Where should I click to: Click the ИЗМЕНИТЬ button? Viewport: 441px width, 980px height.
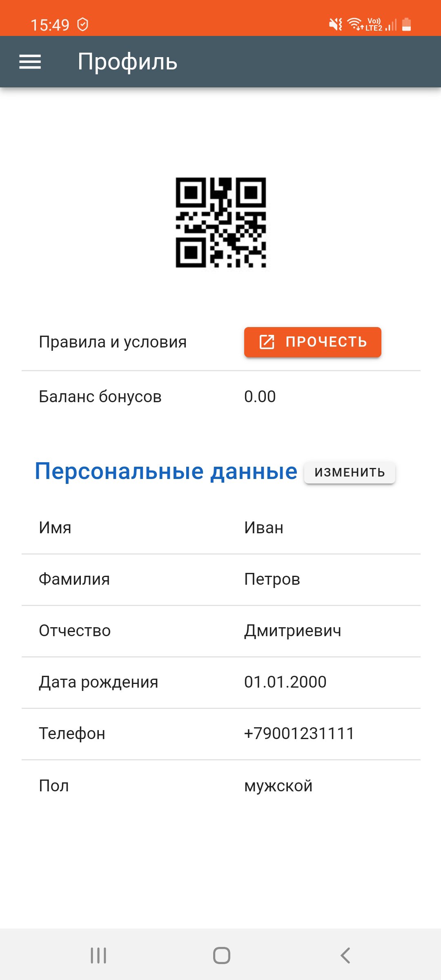click(x=350, y=472)
